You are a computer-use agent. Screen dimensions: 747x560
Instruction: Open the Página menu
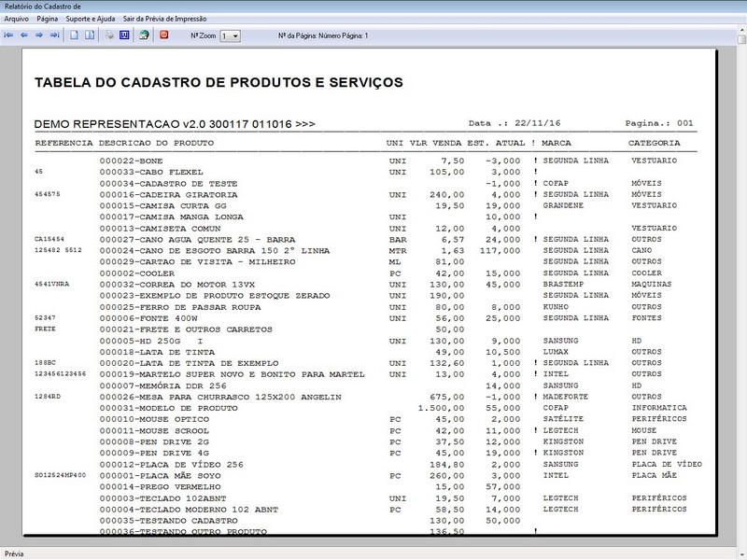pos(48,18)
